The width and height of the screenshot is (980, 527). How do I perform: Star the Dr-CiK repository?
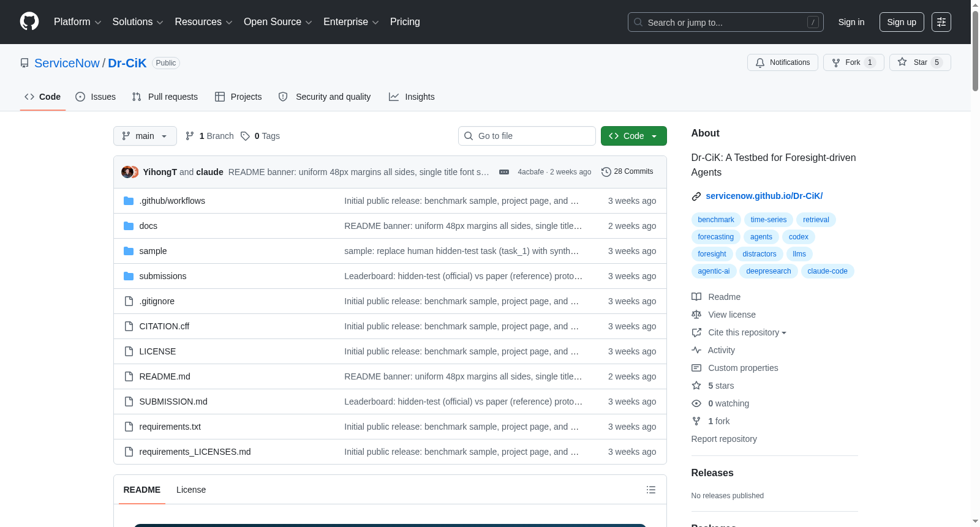click(920, 62)
